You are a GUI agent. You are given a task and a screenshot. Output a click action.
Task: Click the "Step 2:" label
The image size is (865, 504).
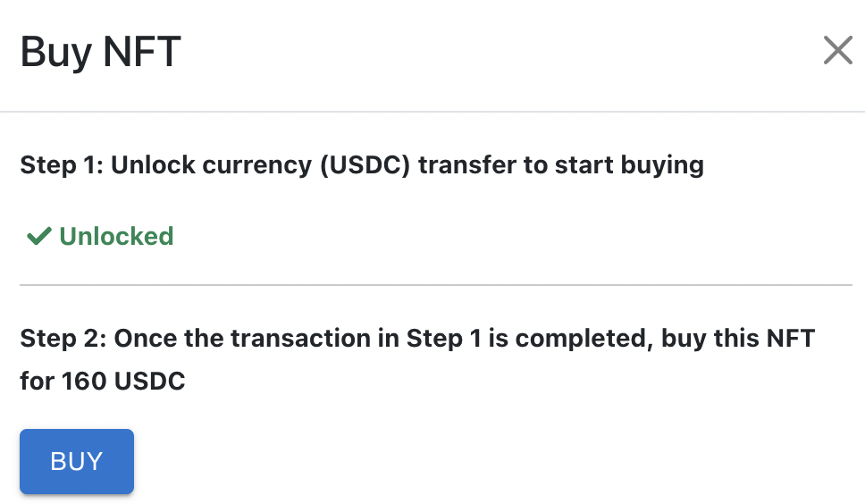[x=63, y=339]
